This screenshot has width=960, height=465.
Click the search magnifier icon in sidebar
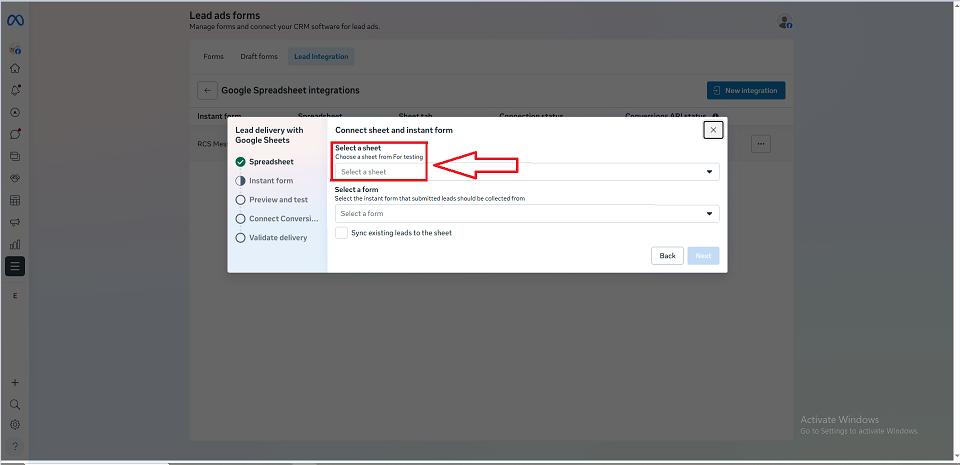[x=15, y=404]
